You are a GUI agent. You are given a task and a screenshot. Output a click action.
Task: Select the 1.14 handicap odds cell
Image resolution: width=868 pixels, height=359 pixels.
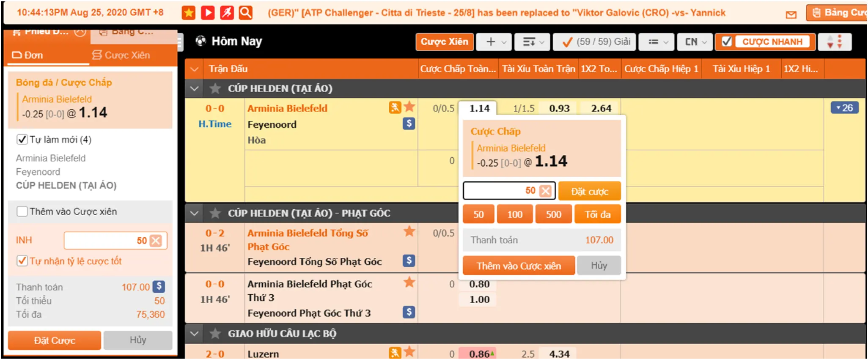point(479,108)
